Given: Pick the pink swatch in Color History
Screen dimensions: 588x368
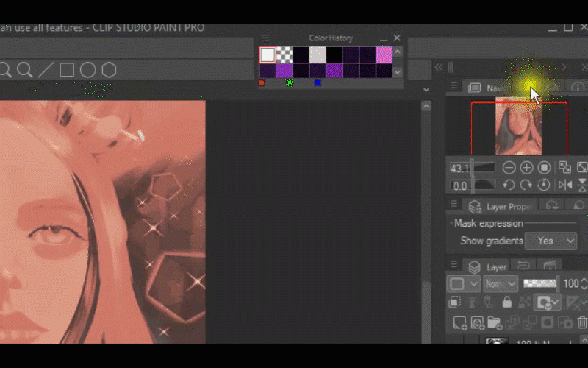Looking at the screenshot, I should pyautogui.click(x=384, y=54).
